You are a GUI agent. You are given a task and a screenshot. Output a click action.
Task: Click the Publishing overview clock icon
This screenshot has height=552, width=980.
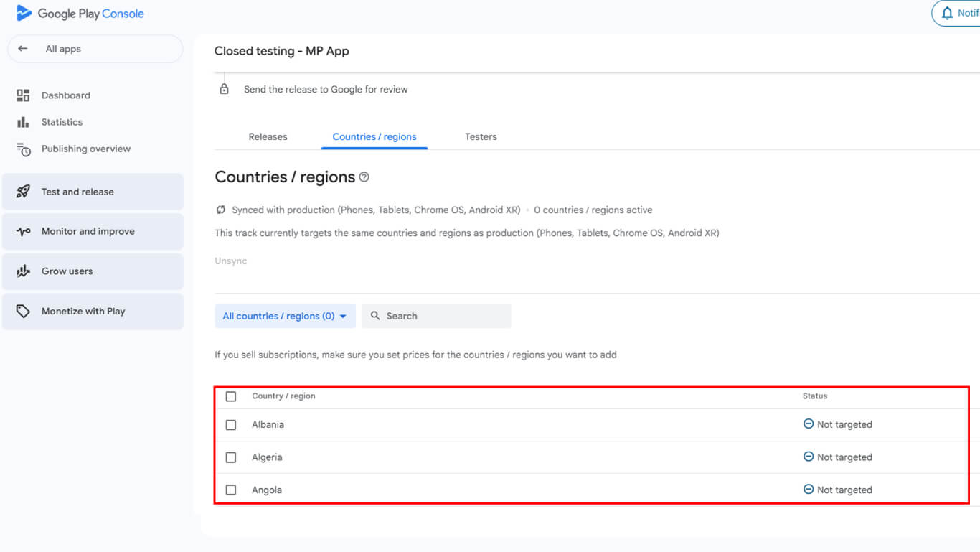click(x=23, y=149)
